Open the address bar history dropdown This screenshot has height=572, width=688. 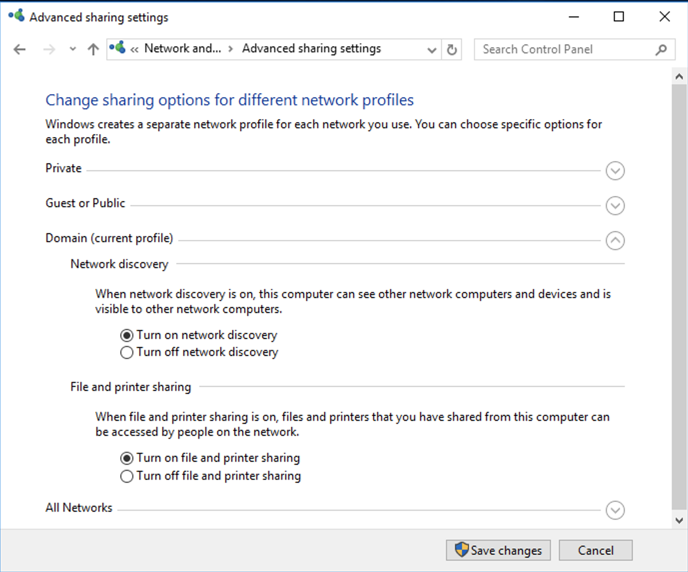(x=432, y=49)
